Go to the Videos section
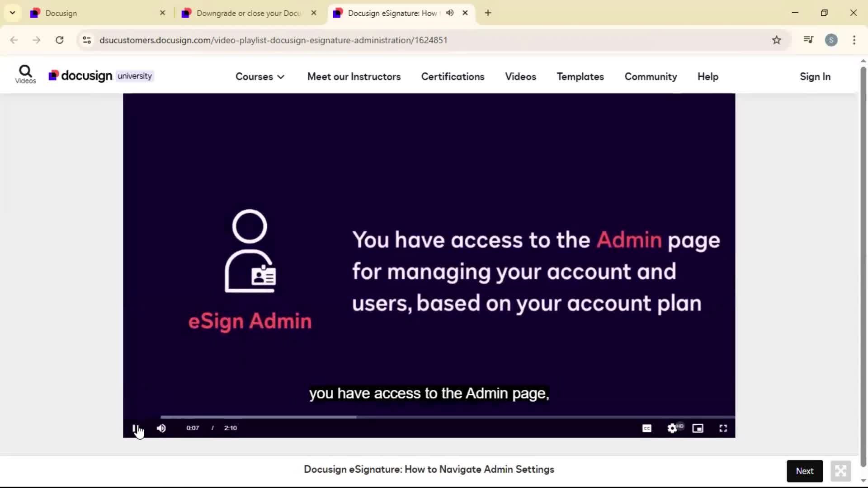 click(520, 77)
